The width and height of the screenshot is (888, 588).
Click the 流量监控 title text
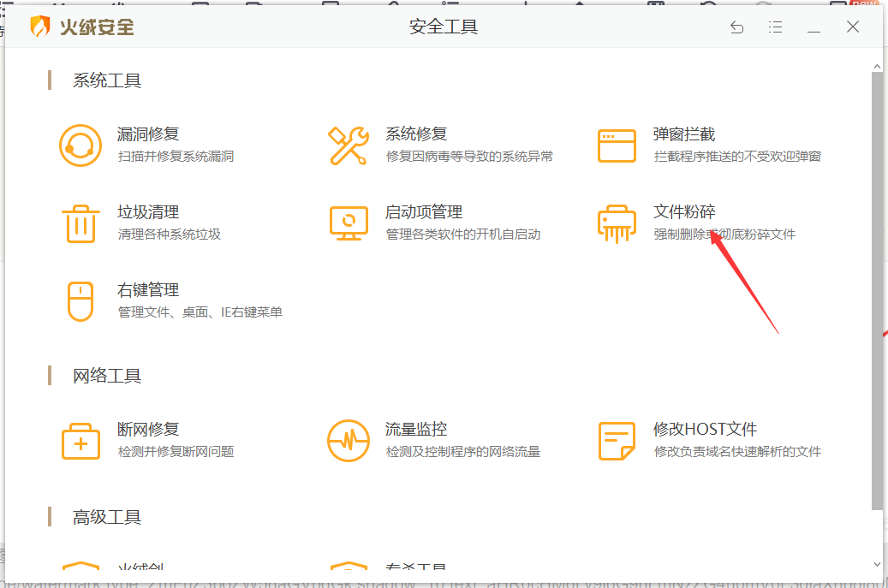click(416, 430)
